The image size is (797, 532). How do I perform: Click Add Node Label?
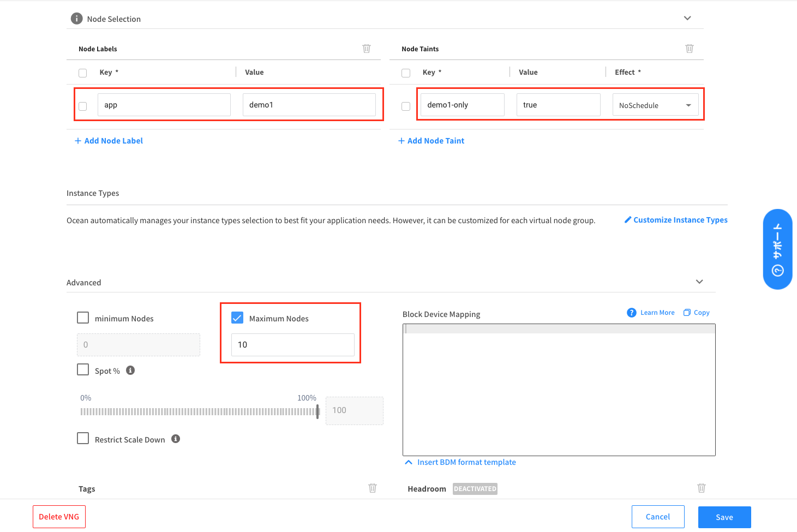(x=109, y=141)
